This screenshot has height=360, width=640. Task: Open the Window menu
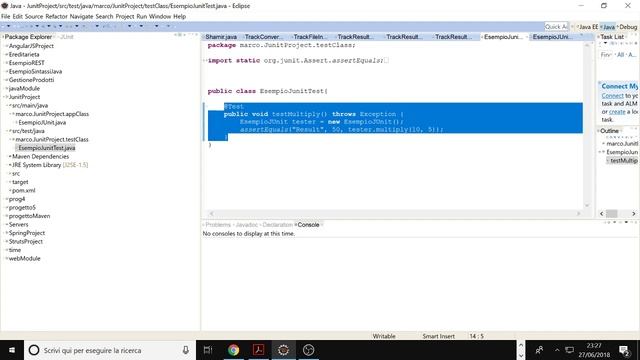[160, 17]
